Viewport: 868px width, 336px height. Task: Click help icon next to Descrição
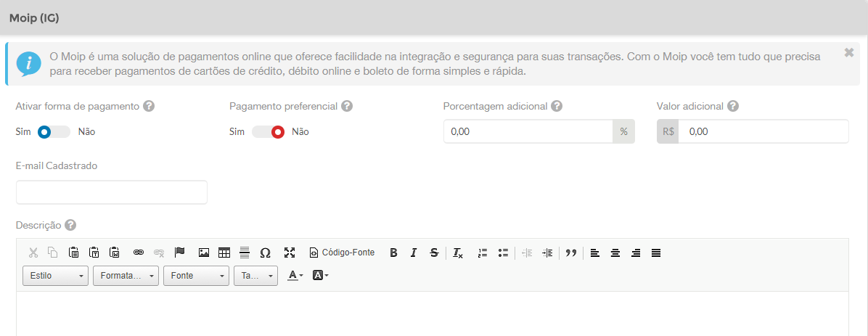(70, 225)
